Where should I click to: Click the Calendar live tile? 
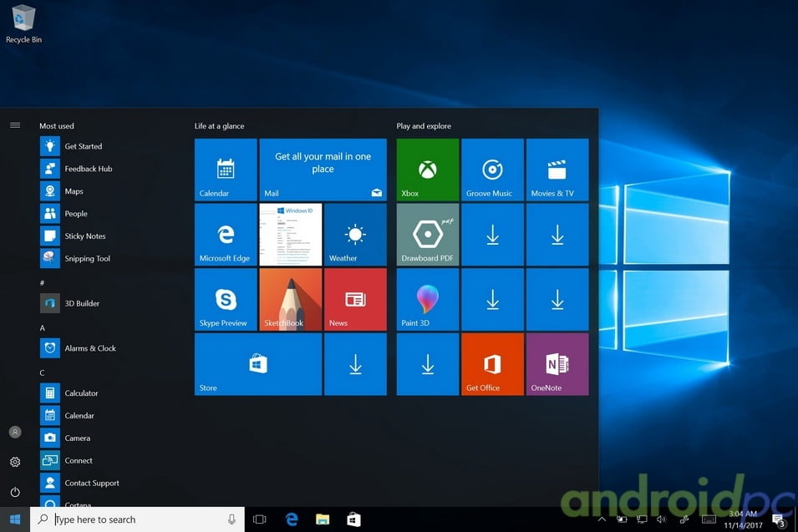point(226,170)
